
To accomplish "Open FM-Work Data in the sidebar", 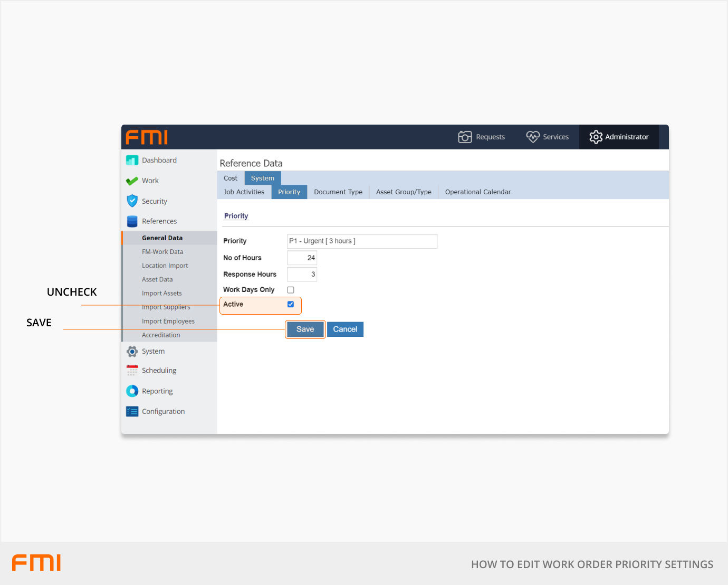I will point(162,252).
